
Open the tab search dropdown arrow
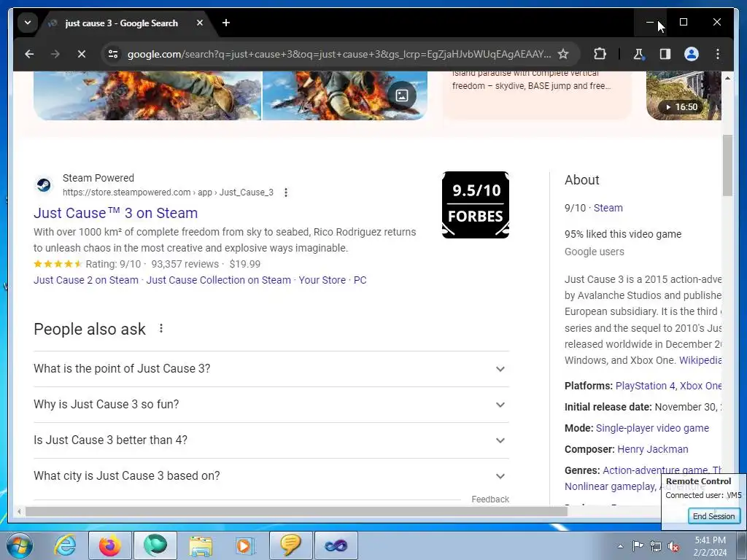click(28, 23)
